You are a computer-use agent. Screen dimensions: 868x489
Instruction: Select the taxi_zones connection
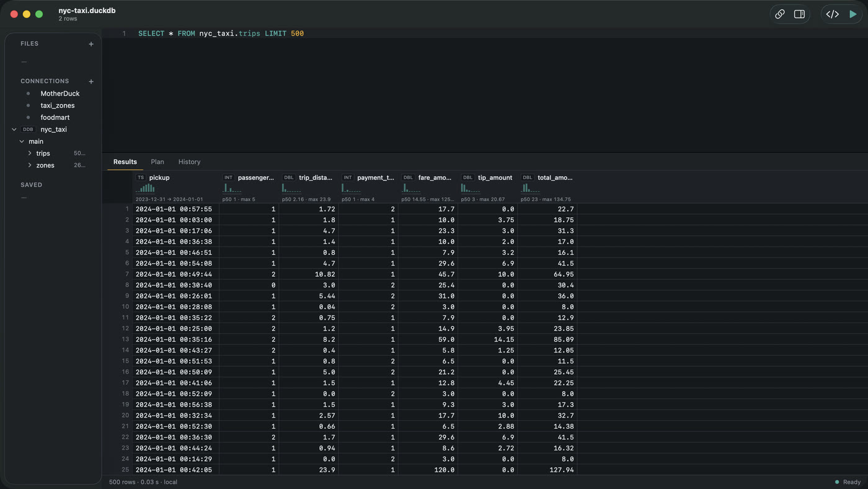[58, 105]
